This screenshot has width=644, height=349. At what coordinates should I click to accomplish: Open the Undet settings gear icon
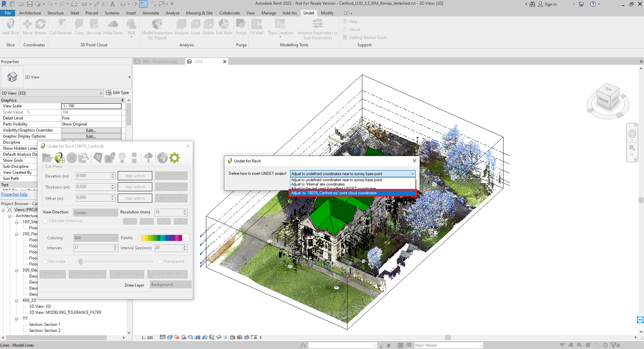[174, 158]
